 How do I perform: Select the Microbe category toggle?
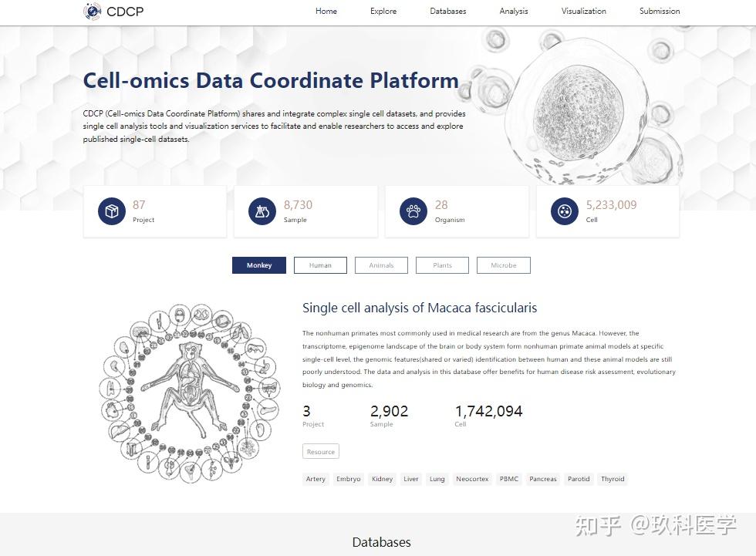(x=503, y=265)
